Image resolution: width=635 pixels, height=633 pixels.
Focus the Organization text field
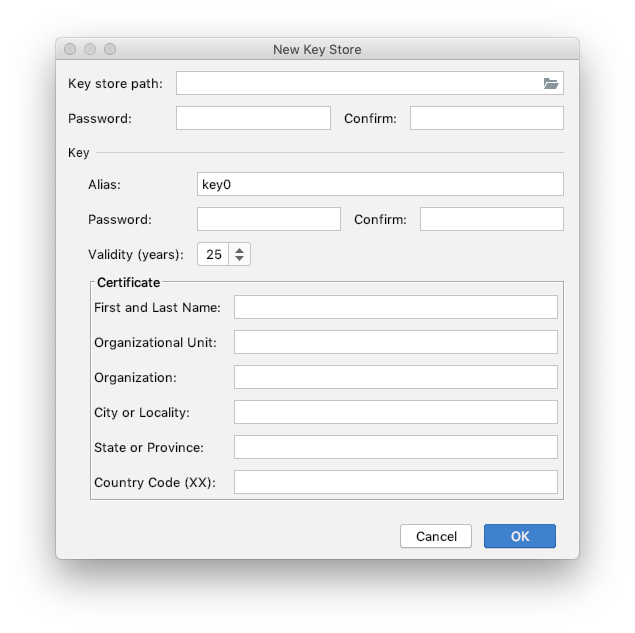coord(395,377)
